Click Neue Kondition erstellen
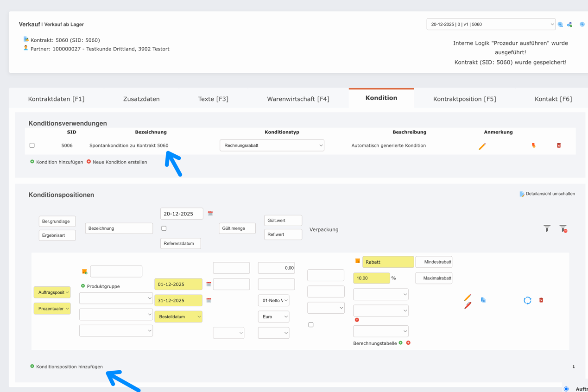Viewport: 588px width, 392px height. (x=120, y=162)
